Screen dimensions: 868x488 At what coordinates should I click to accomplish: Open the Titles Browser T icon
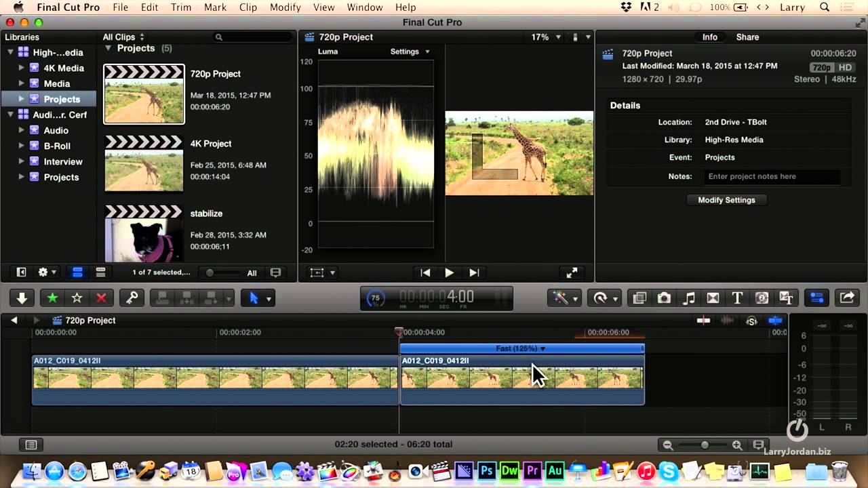tap(737, 298)
